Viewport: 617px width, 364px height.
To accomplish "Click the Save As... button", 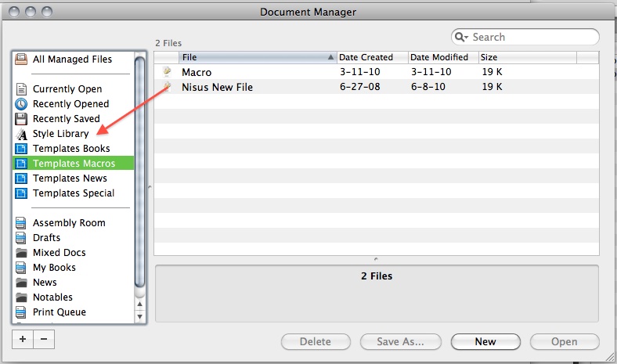I will tap(401, 341).
